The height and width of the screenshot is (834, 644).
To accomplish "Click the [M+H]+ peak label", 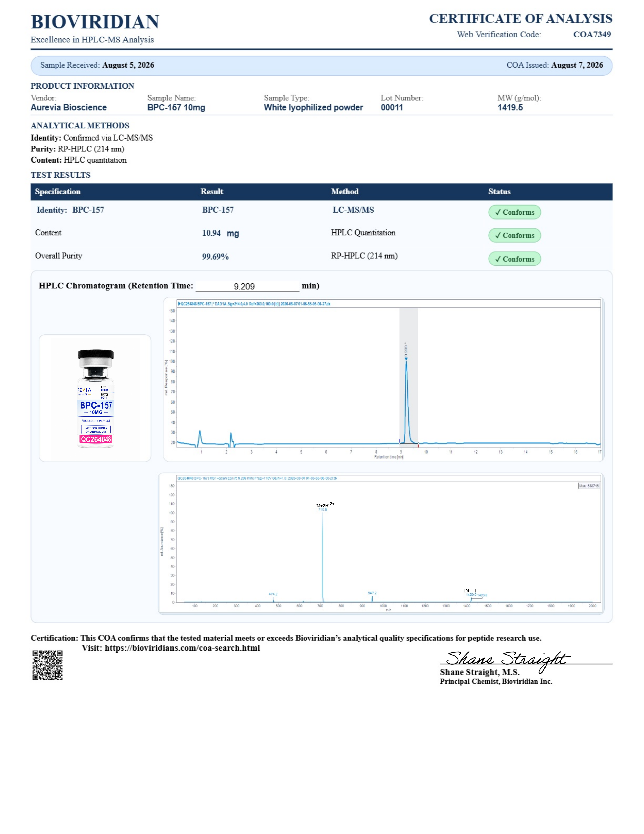I will pos(471,590).
